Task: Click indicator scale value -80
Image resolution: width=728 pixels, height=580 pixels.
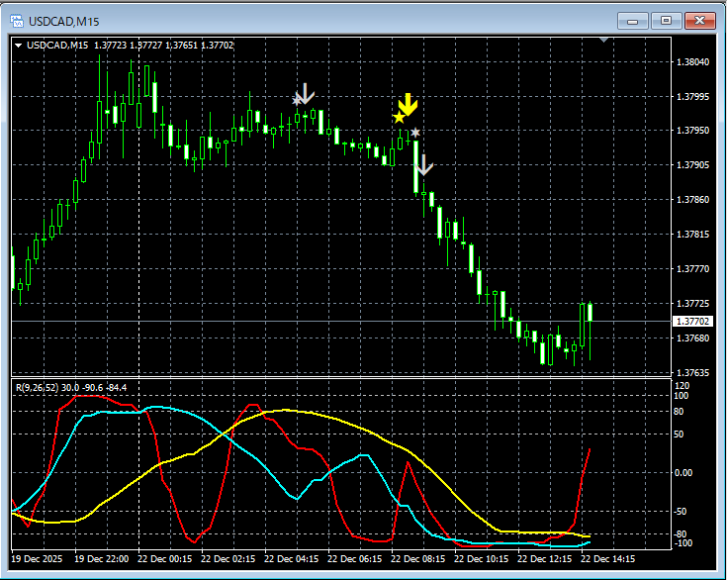Action: click(x=681, y=534)
